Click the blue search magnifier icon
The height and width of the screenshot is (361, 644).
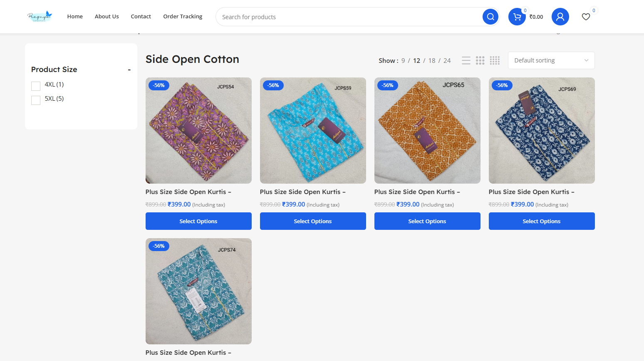[x=490, y=17]
